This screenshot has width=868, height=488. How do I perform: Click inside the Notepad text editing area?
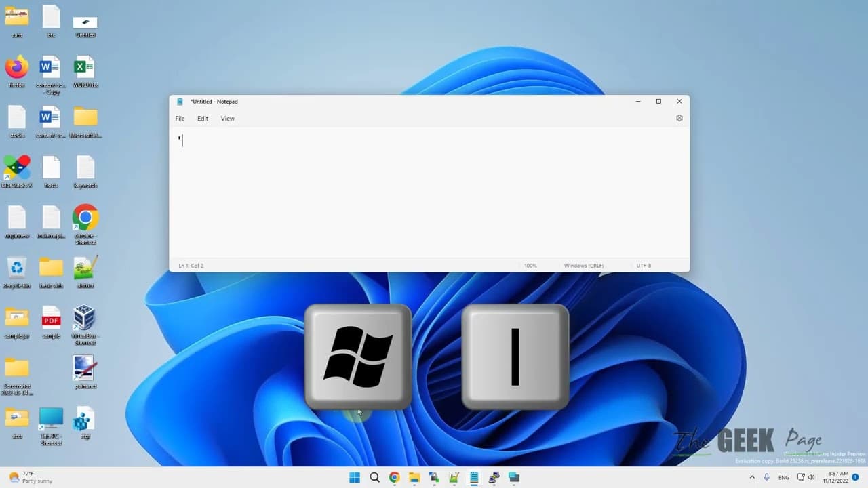(x=429, y=194)
